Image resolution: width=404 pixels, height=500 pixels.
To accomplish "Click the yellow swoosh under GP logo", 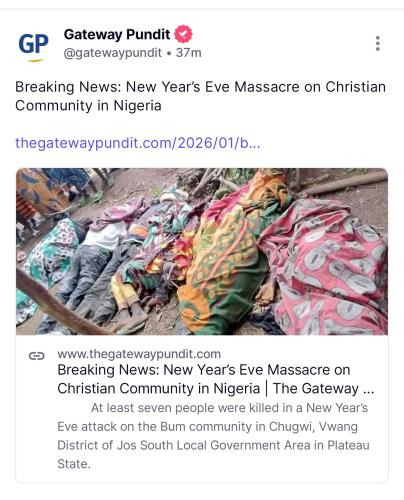I will pos(35,61).
